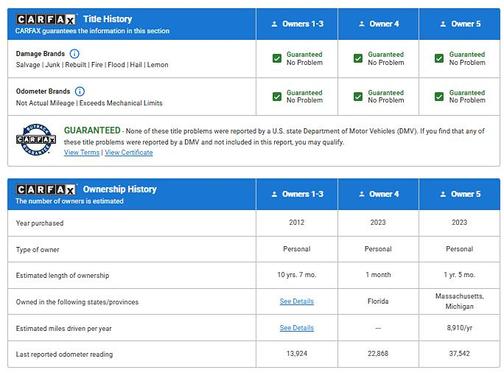Select Owner 4 column header in Ownership History

[378, 194]
